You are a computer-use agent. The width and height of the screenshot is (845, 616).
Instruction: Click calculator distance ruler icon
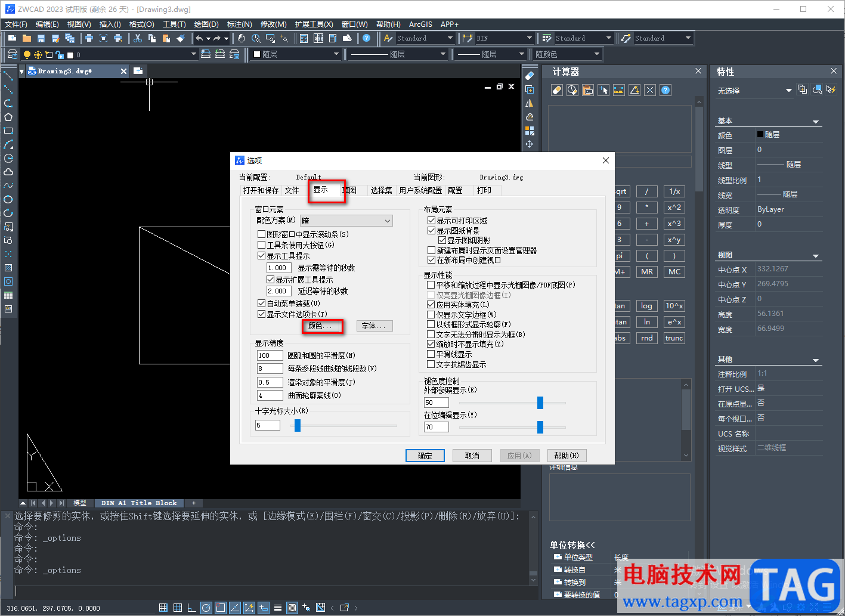619,90
